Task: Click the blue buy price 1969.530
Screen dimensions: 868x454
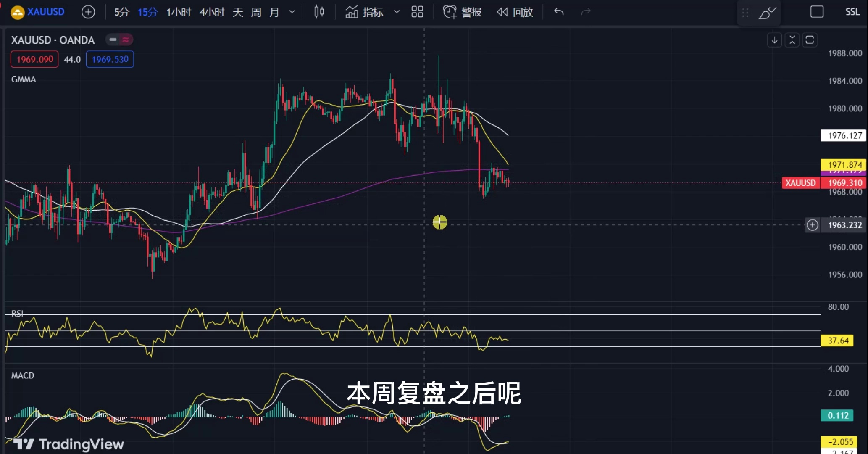Action: click(110, 59)
